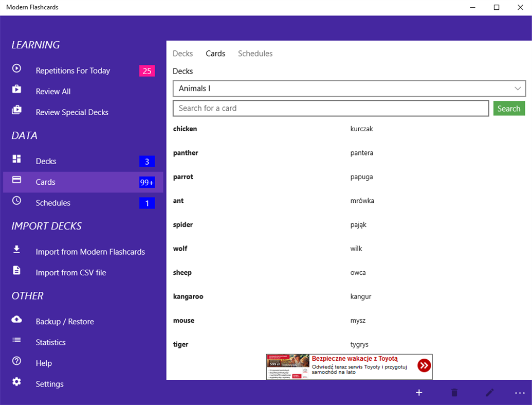Click the Review Special Decks icon

point(16,109)
